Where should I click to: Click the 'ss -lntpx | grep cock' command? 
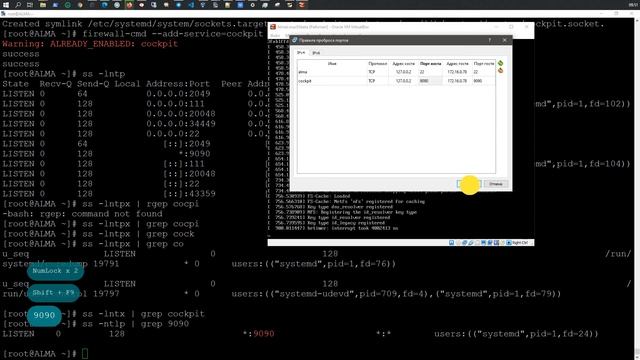138,234
